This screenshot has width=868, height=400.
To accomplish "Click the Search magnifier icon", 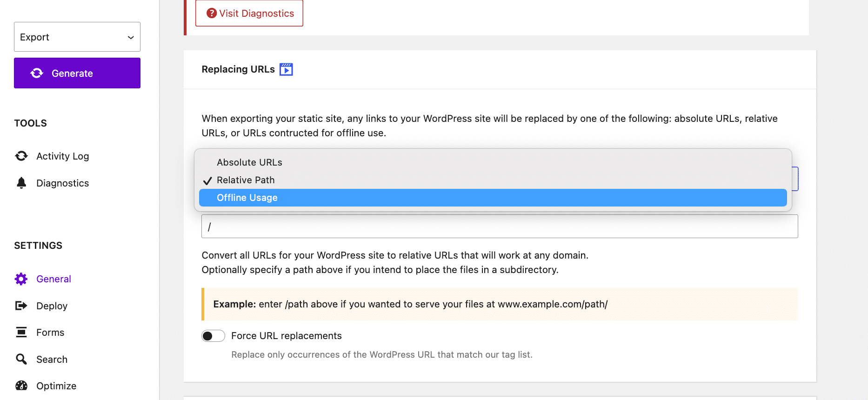I will [21, 359].
